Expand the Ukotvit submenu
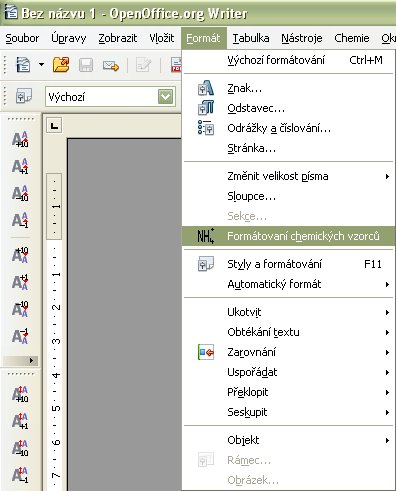396x491 pixels. [289, 312]
